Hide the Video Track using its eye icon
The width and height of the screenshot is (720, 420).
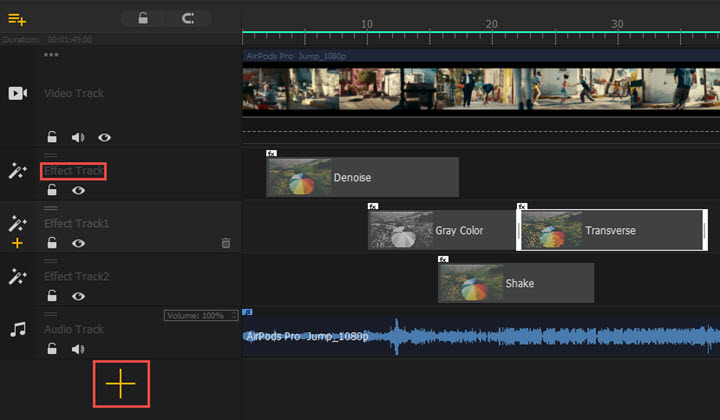(104, 137)
